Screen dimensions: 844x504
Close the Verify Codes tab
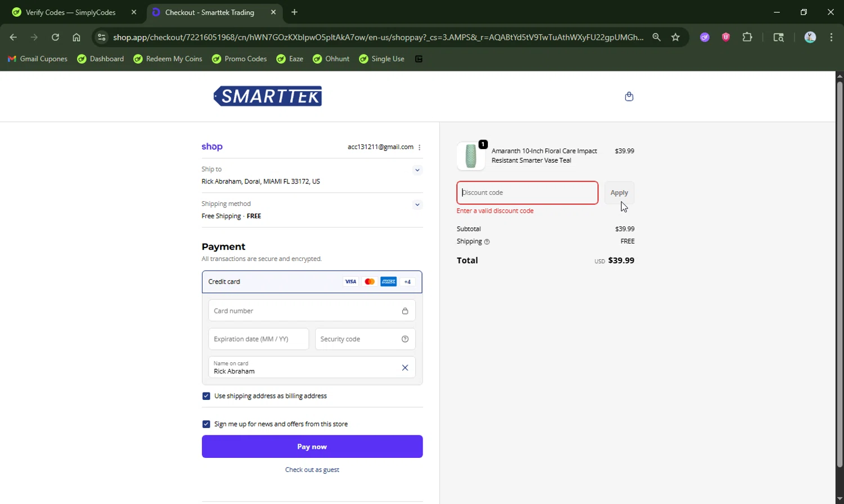pyautogui.click(x=134, y=12)
